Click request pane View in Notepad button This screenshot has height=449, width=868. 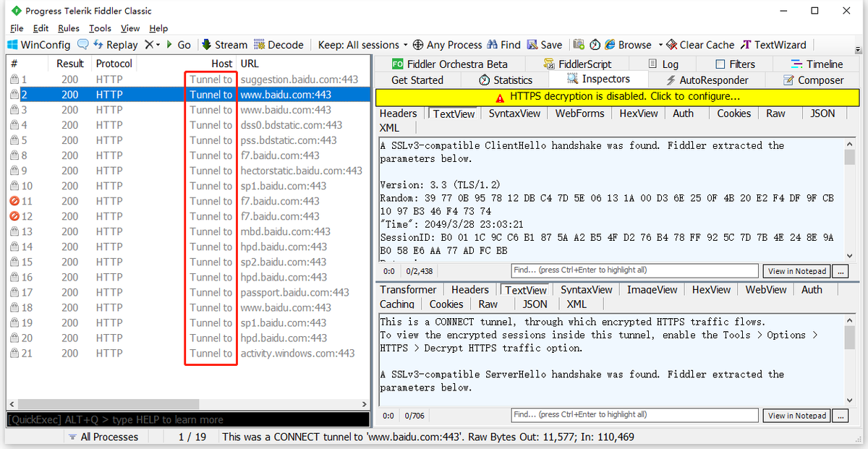click(797, 271)
